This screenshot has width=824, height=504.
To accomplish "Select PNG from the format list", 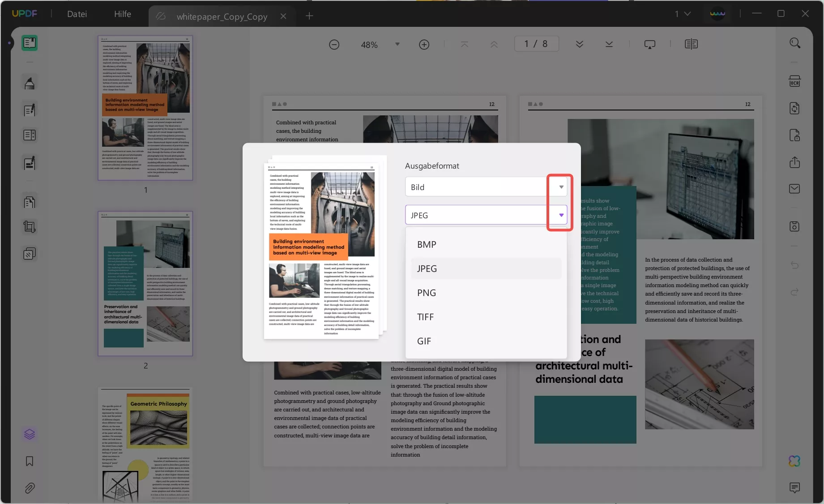I will [x=427, y=293].
